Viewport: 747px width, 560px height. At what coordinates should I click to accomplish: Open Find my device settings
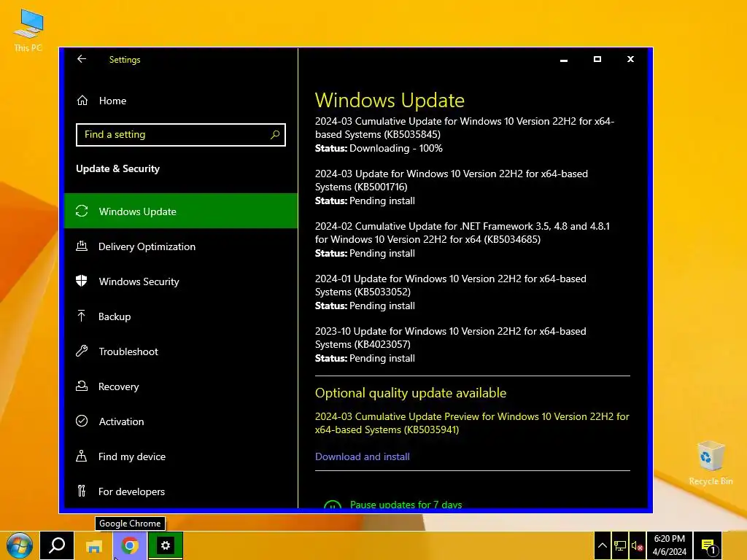181,456
